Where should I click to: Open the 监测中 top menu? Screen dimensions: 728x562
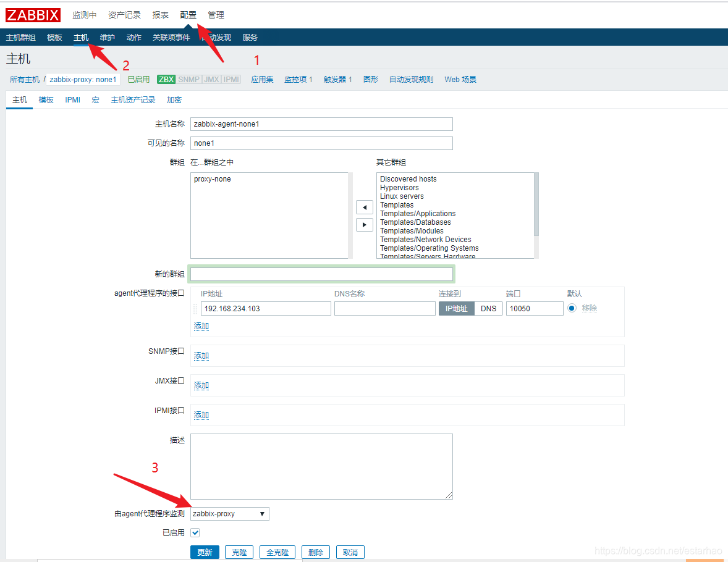84,15
